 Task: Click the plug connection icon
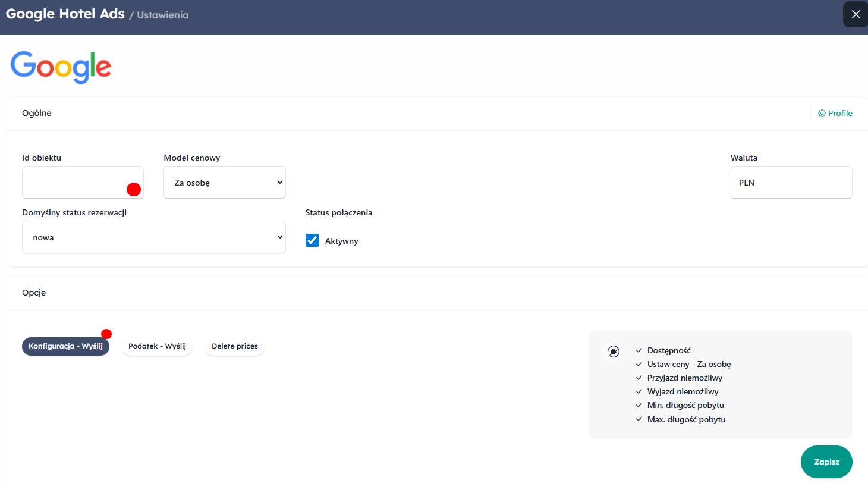(614, 352)
